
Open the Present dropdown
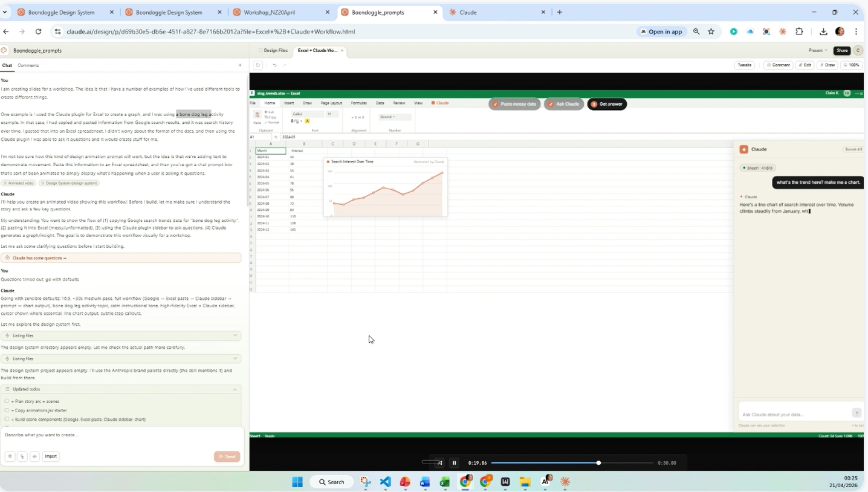click(818, 51)
